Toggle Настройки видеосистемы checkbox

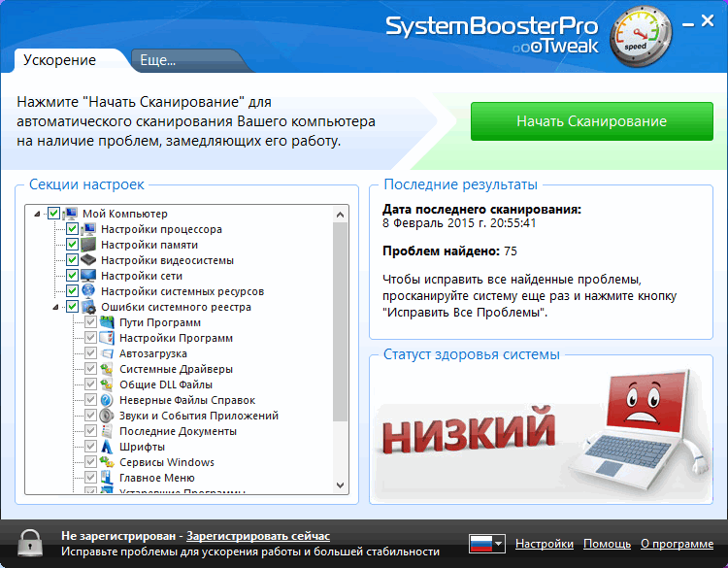coord(72,260)
